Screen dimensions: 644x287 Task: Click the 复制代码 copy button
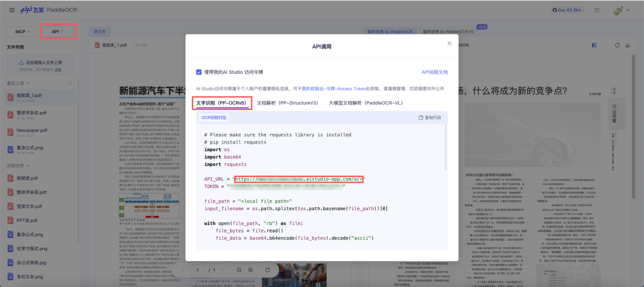(x=429, y=118)
